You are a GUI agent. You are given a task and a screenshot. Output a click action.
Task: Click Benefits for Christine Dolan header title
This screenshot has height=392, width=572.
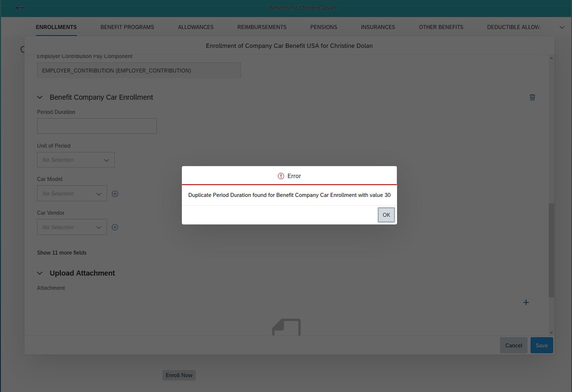click(303, 8)
